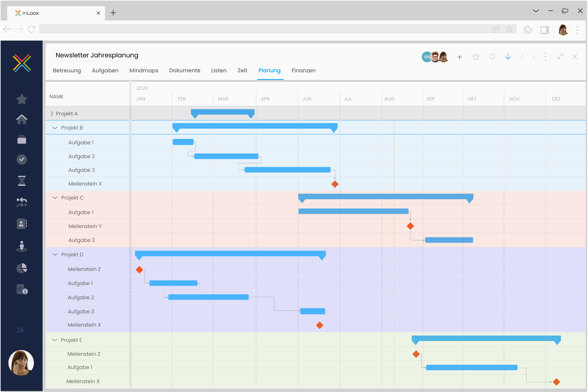This screenshot has height=392, width=588.
Task: Add a team member with plus button
Action: [x=459, y=57]
